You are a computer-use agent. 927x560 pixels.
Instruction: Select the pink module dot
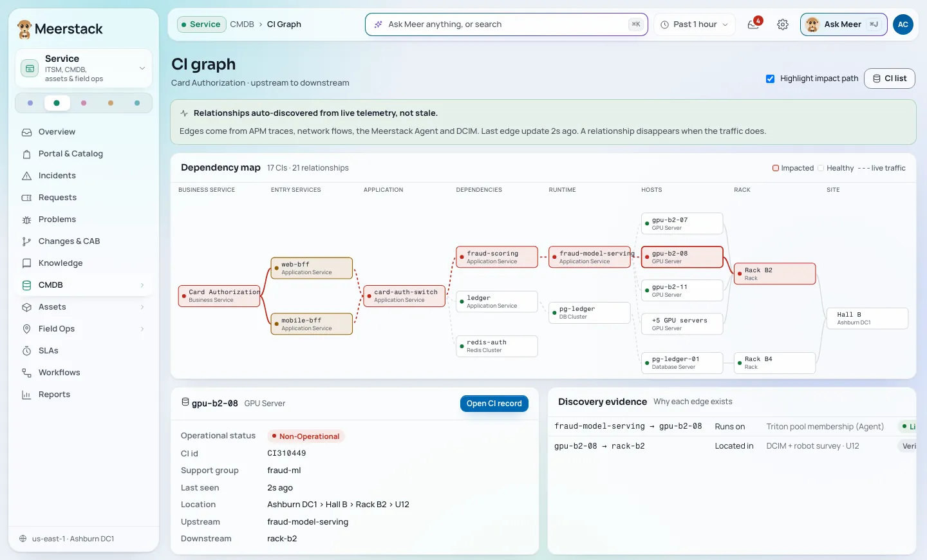84,103
